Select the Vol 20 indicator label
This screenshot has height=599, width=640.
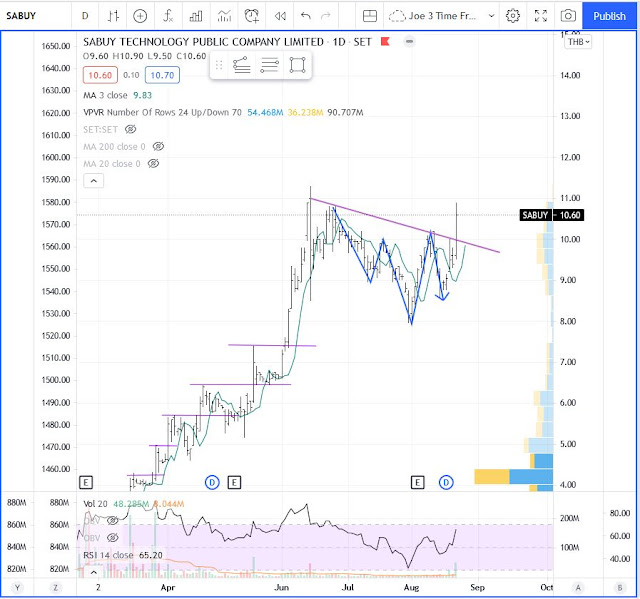click(95, 504)
